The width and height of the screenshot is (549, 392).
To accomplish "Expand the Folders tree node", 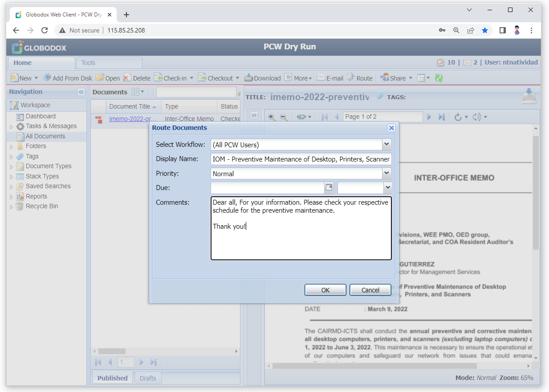I will click(x=12, y=146).
